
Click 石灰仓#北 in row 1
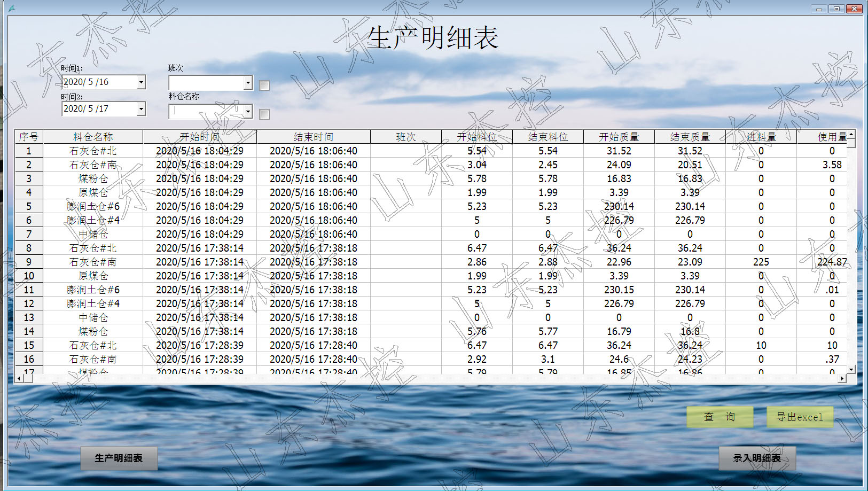[x=93, y=151]
